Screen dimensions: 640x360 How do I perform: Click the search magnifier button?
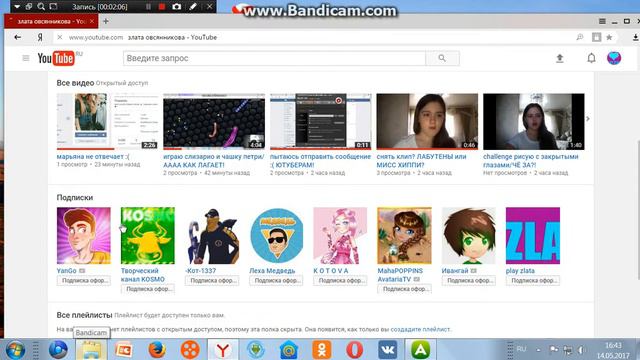[x=442, y=58]
